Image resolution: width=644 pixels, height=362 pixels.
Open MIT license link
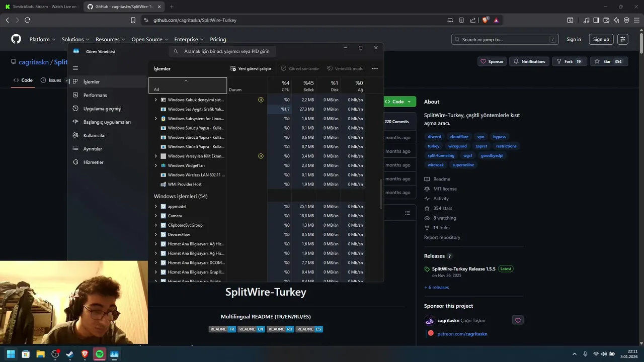(x=445, y=189)
